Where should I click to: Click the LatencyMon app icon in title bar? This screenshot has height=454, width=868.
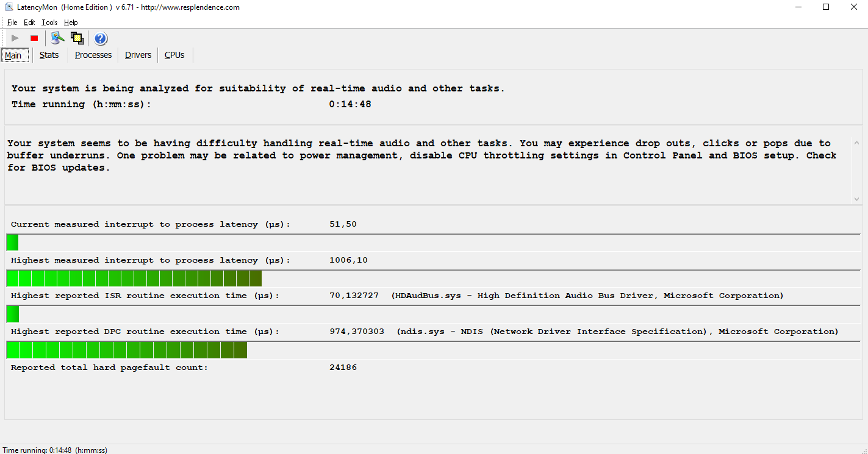9,7
